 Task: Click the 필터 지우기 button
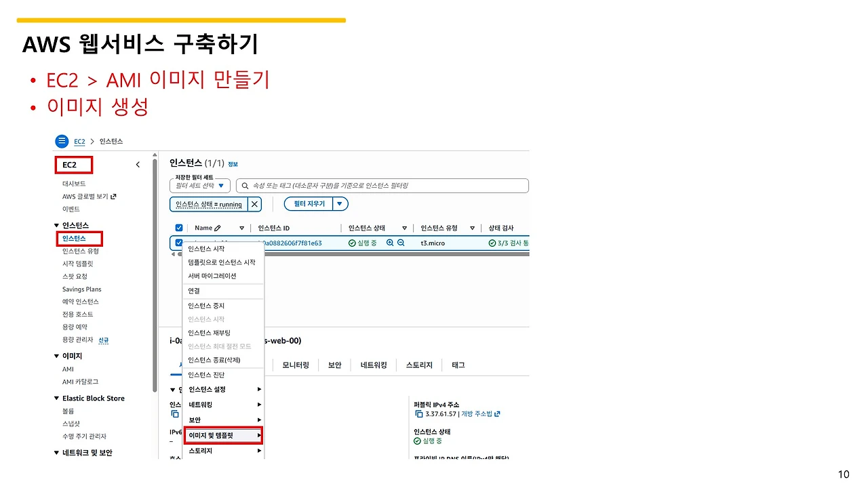309,204
